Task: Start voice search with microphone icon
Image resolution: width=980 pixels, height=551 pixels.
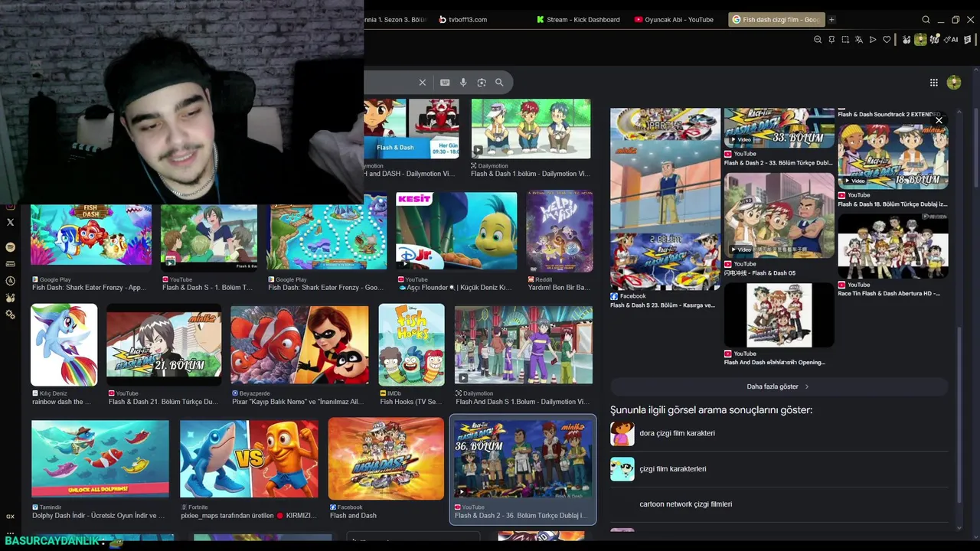Action: point(463,82)
